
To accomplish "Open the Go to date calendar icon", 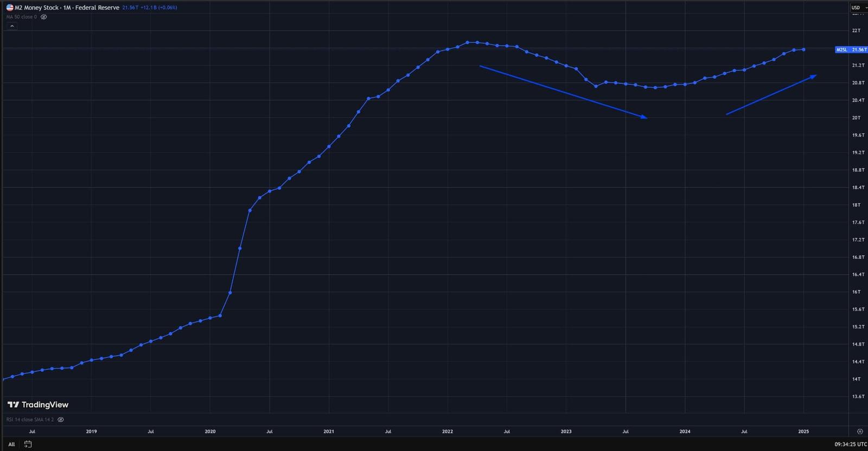I will point(28,444).
